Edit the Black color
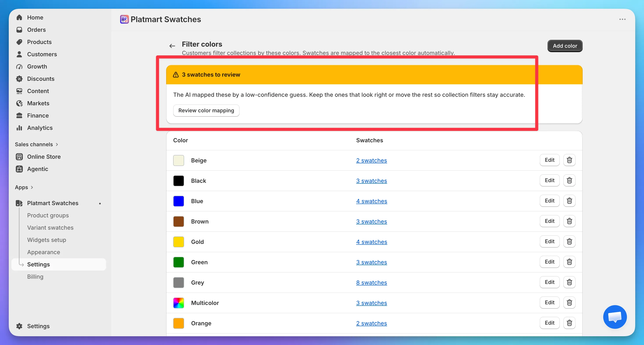The width and height of the screenshot is (644, 345). click(x=550, y=180)
